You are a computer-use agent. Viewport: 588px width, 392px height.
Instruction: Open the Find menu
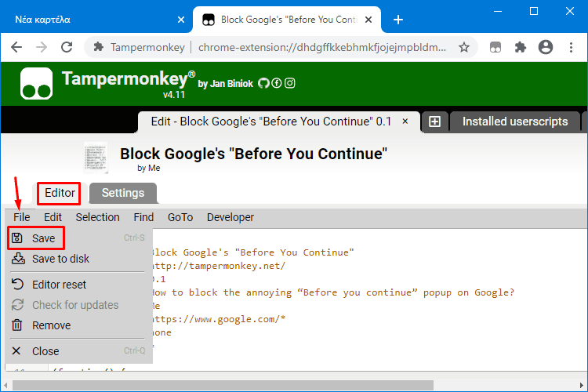(143, 217)
